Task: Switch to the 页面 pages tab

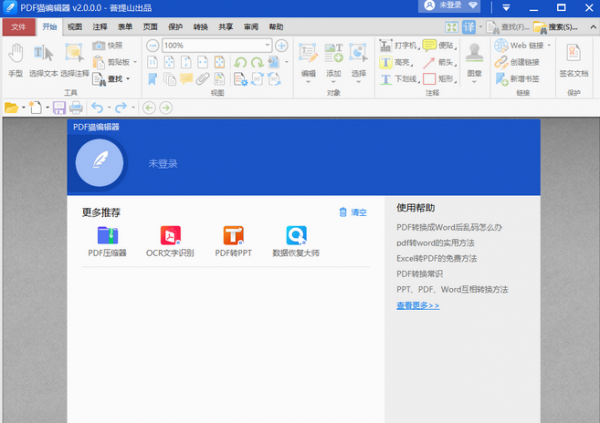Action: [x=150, y=27]
